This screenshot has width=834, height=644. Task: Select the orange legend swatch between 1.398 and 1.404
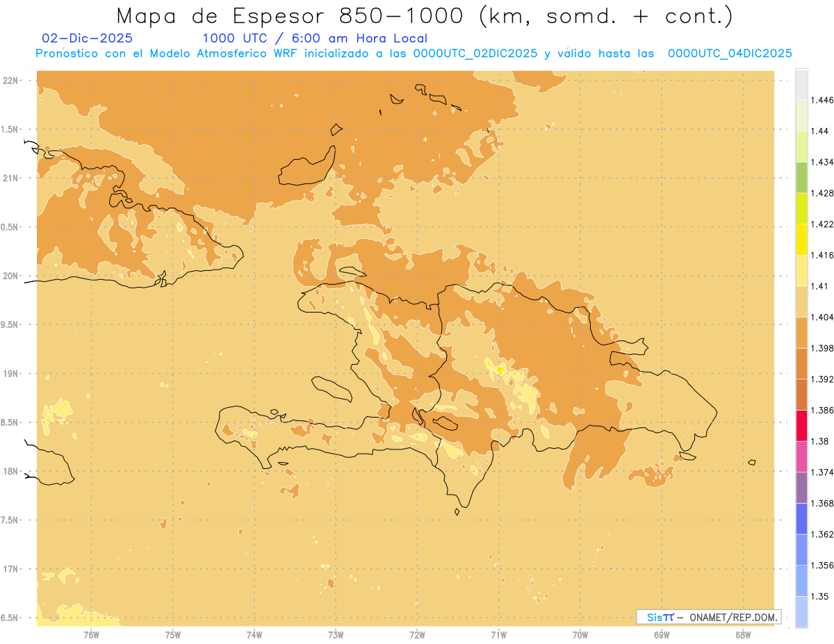801,333
